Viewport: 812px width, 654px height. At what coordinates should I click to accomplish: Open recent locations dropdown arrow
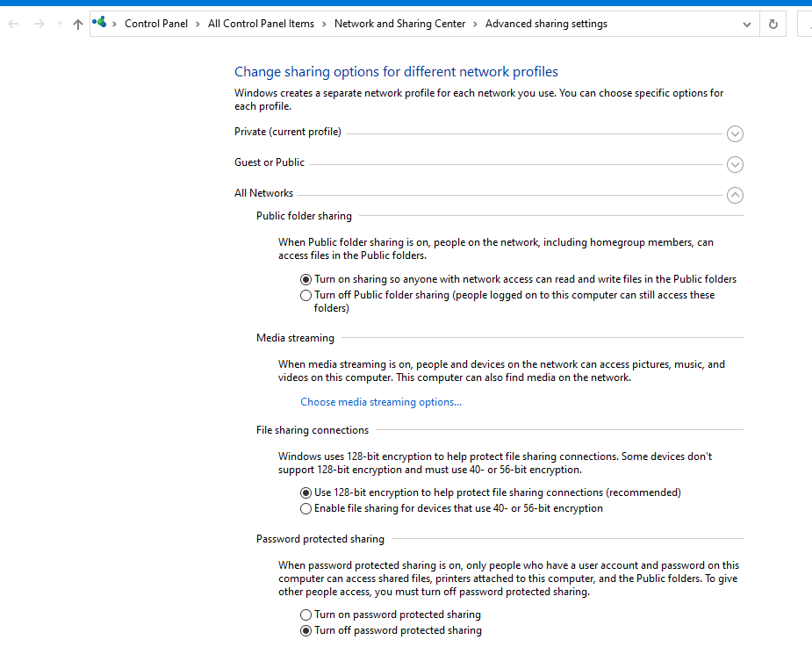click(60, 24)
